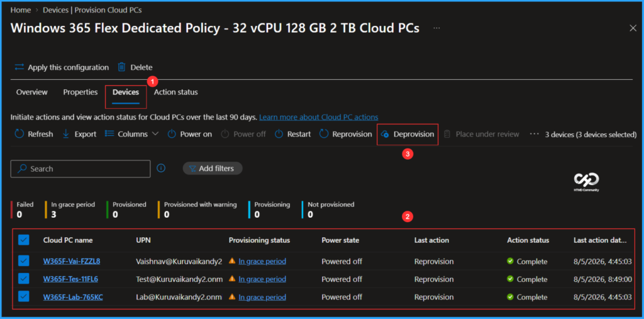The height and width of the screenshot is (319, 644).
Task: Click Reprovision in W365F-Vai-FZZL8 row
Action: 434,261
